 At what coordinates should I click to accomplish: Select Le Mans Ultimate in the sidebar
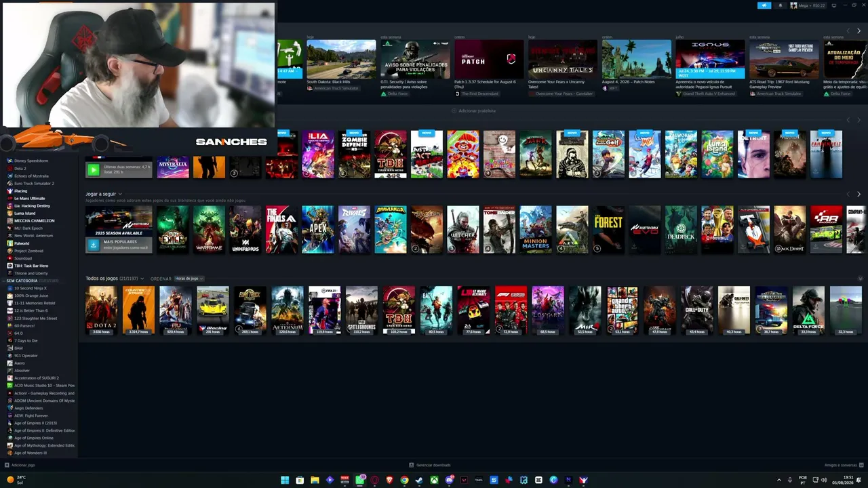coord(30,198)
